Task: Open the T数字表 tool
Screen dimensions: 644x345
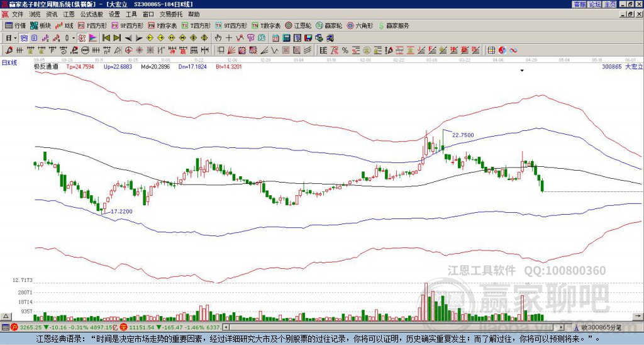Action: [x=266, y=25]
